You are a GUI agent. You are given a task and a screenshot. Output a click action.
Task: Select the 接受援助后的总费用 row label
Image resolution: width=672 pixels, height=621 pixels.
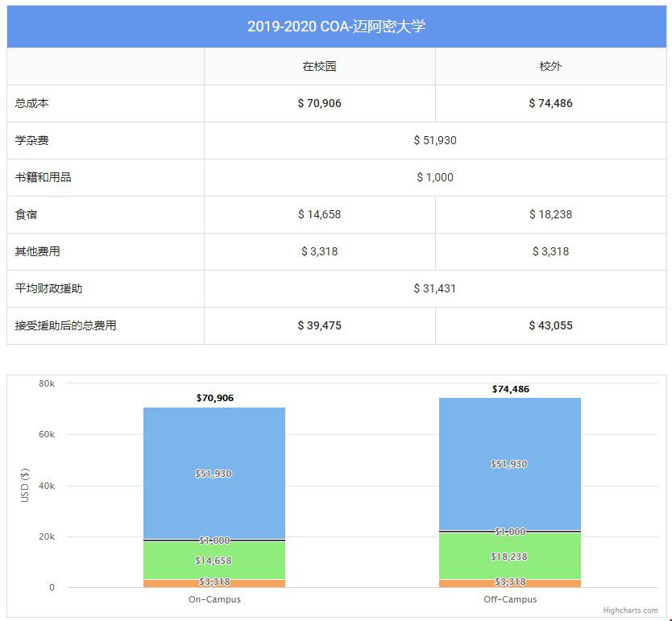(65, 325)
